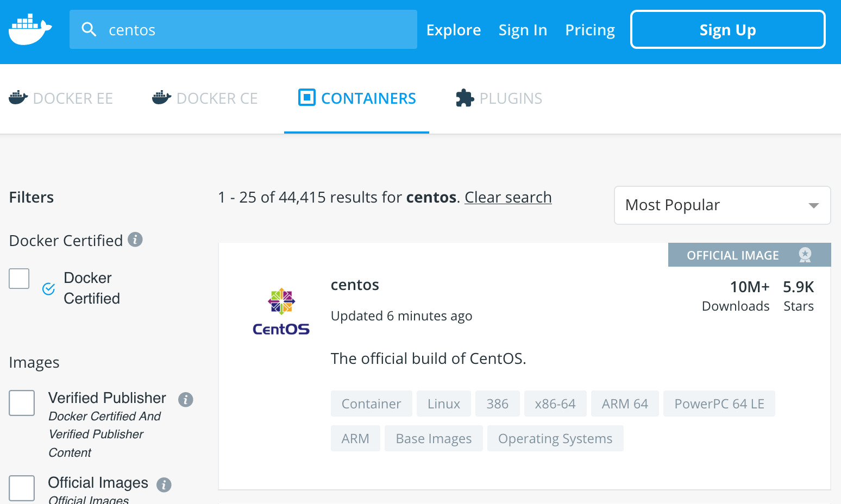The height and width of the screenshot is (504, 841).
Task: Click the ARM 64 tag
Action: 625,404
